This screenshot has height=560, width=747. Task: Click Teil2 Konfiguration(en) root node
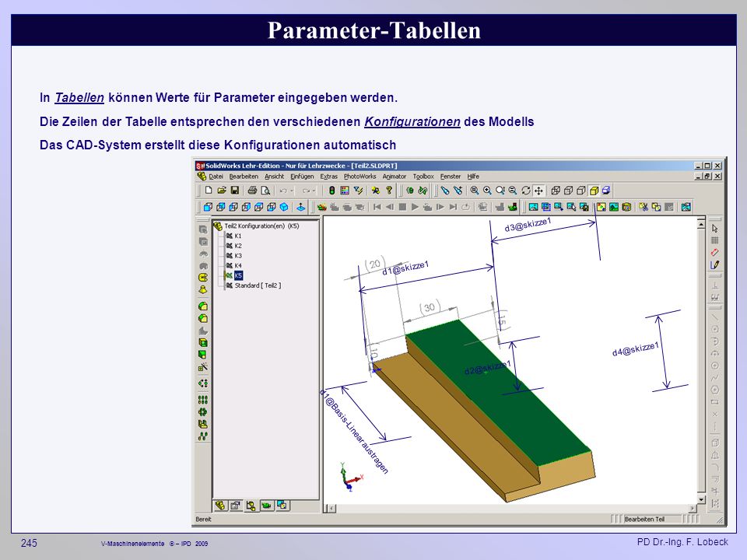tap(261, 226)
